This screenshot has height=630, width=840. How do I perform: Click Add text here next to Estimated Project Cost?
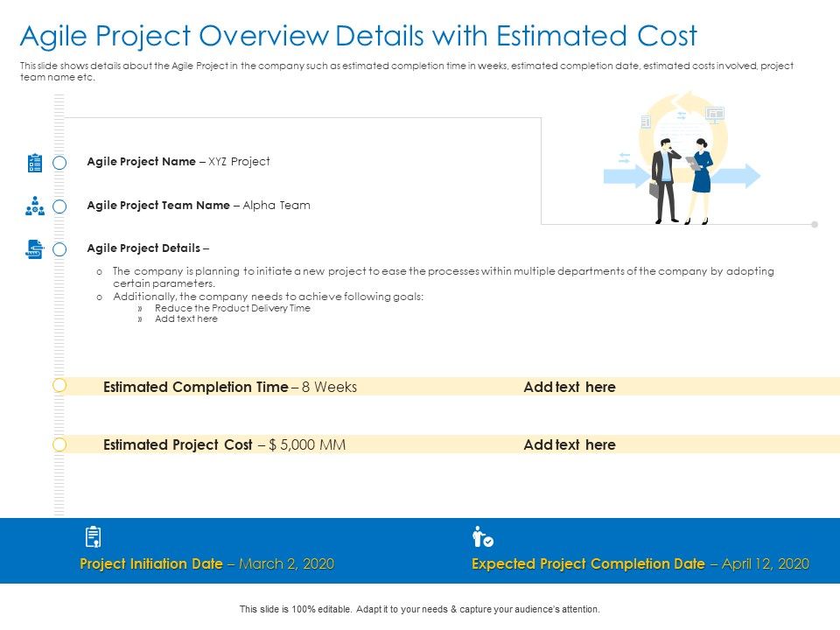pos(570,444)
